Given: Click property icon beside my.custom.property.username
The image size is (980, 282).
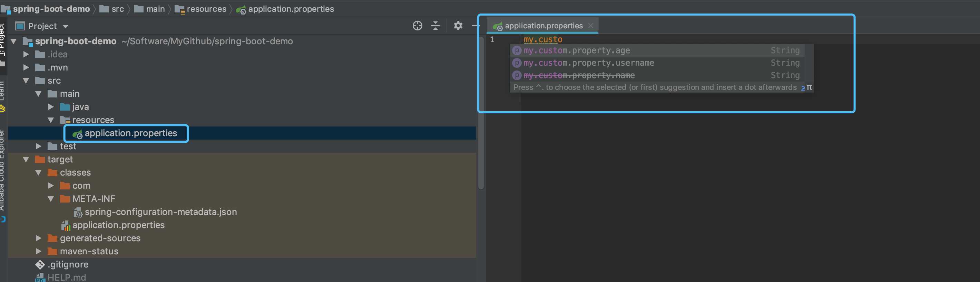Looking at the screenshot, I should [x=517, y=63].
